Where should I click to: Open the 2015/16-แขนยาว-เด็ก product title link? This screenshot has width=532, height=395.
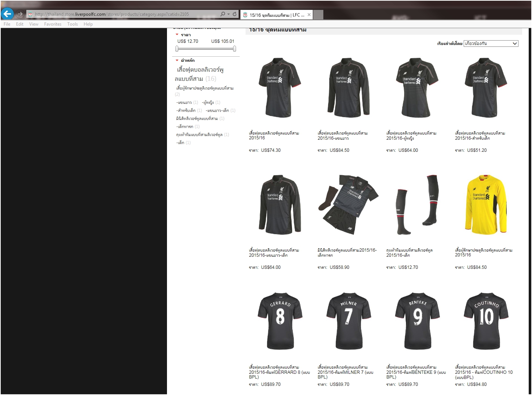pos(274,253)
